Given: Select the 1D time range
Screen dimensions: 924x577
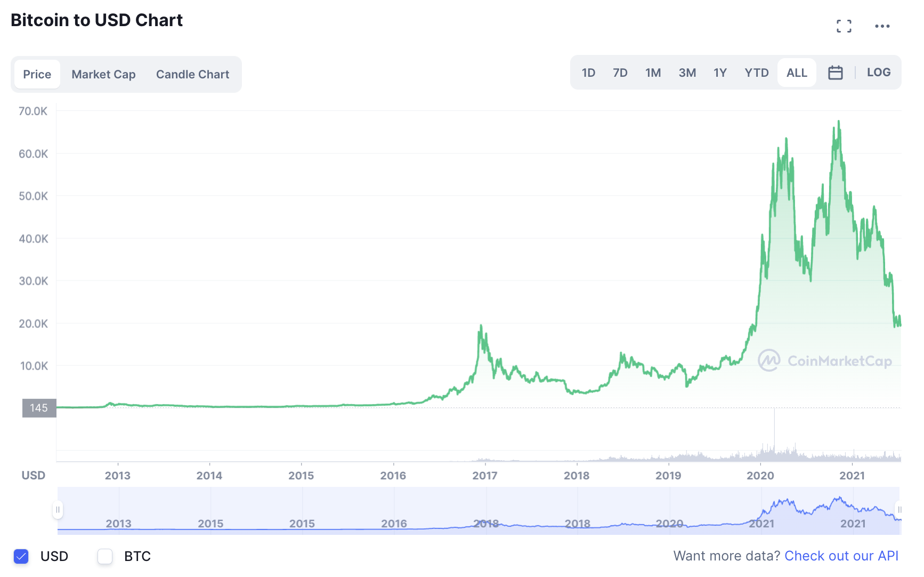Looking at the screenshot, I should (x=589, y=72).
